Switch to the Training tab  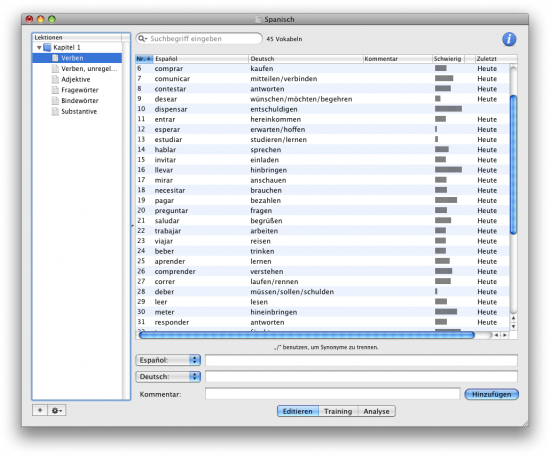(338, 411)
